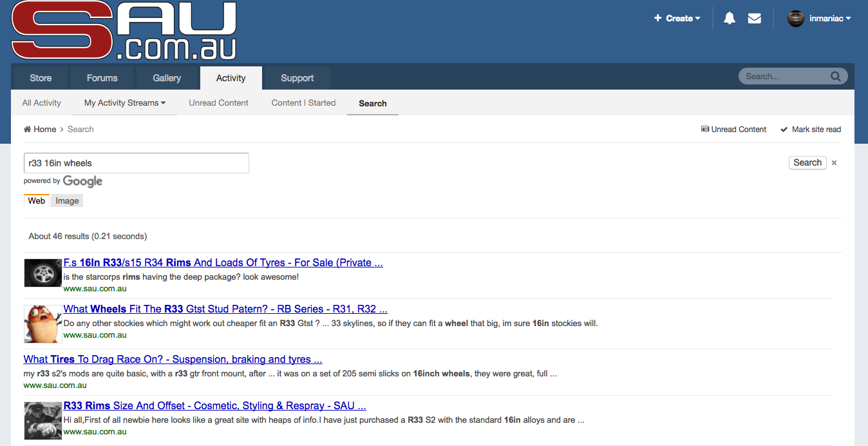Go to the Support tab
Viewport: 868px width, 446px height.
297,78
